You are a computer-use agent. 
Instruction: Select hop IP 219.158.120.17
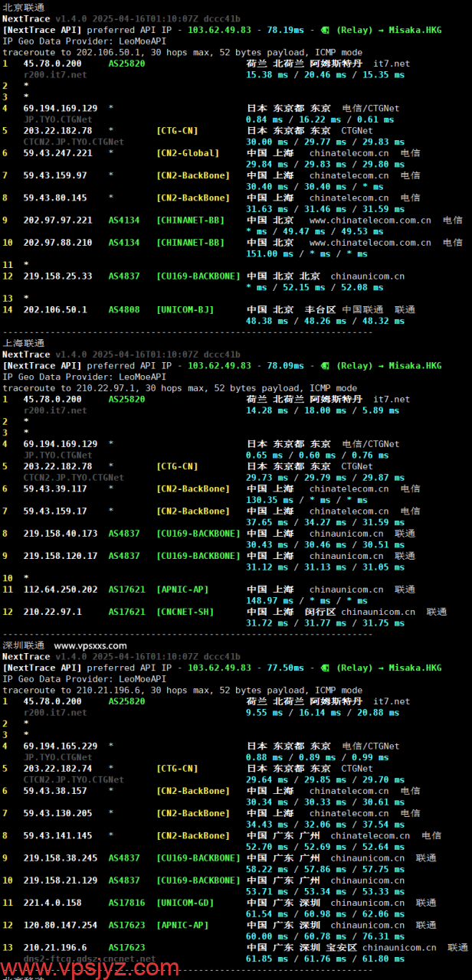61,556
